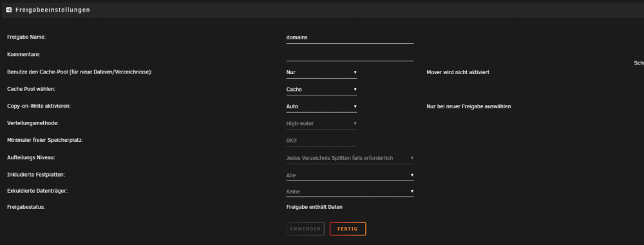Viewport: 644px width, 245px height.
Task: Edit the Freigabe Name field containing domains
Action: 350,37
